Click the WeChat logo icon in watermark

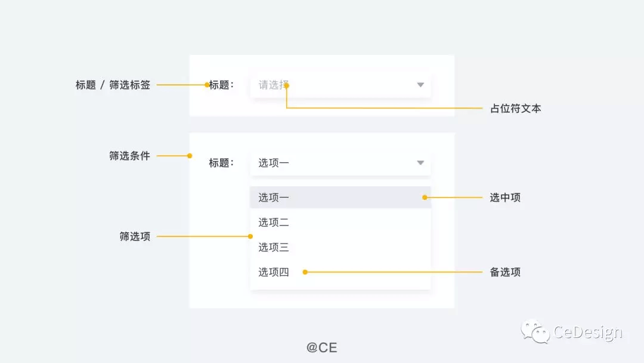(x=535, y=331)
